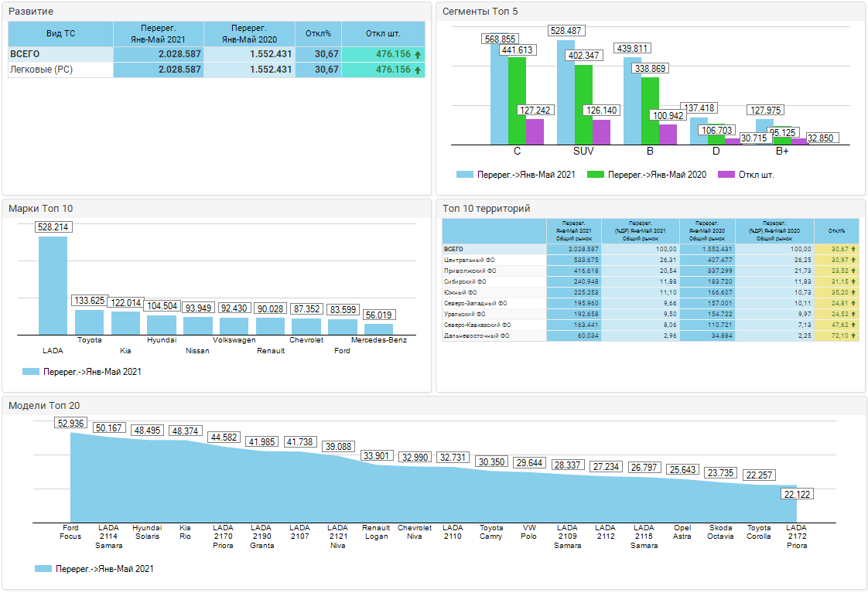868x613 pixels.
Task: Click green up arrow in Легковые (PC) row
Action: pos(418,70)
